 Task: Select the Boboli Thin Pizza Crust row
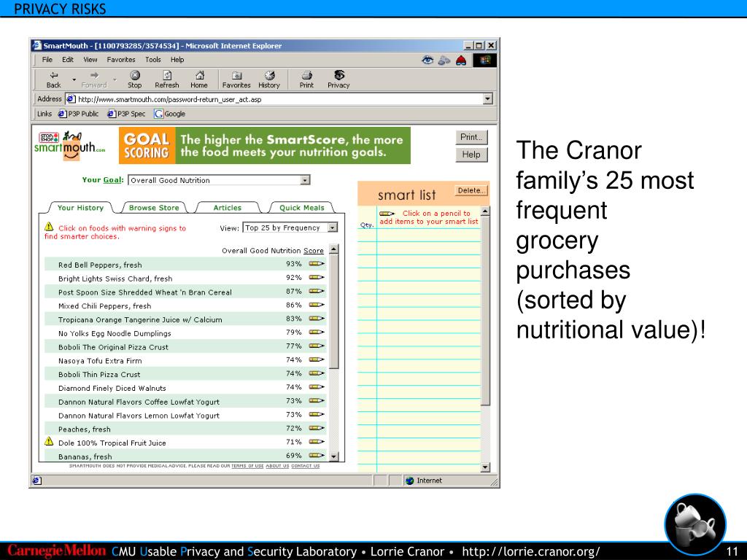click(185, 374)
